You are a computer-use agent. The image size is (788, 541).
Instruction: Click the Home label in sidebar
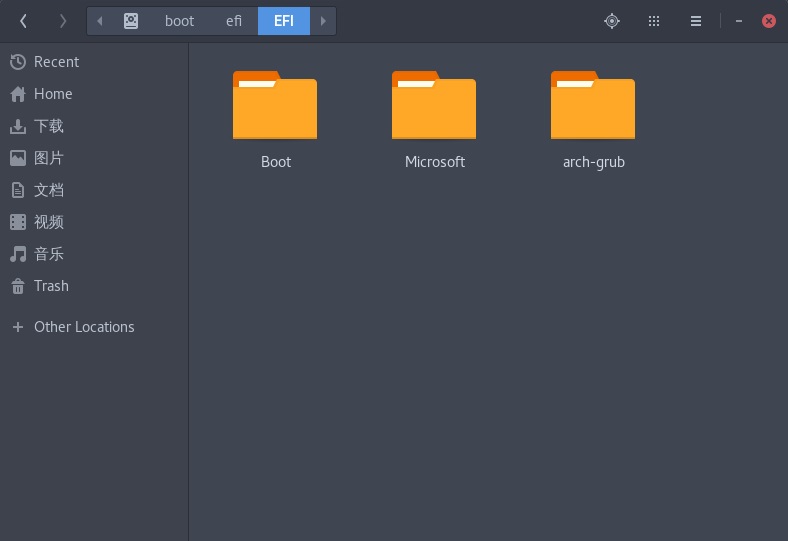point(53,94)
